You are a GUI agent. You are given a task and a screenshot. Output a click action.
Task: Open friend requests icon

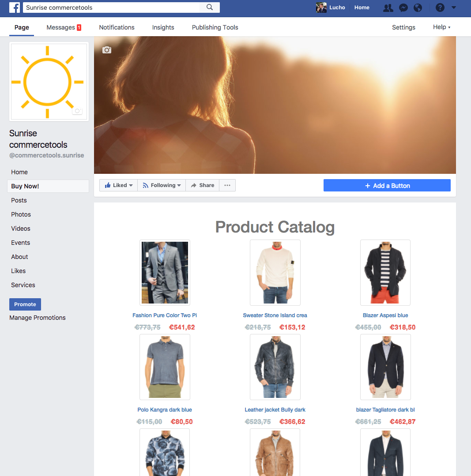pos(388,7)
